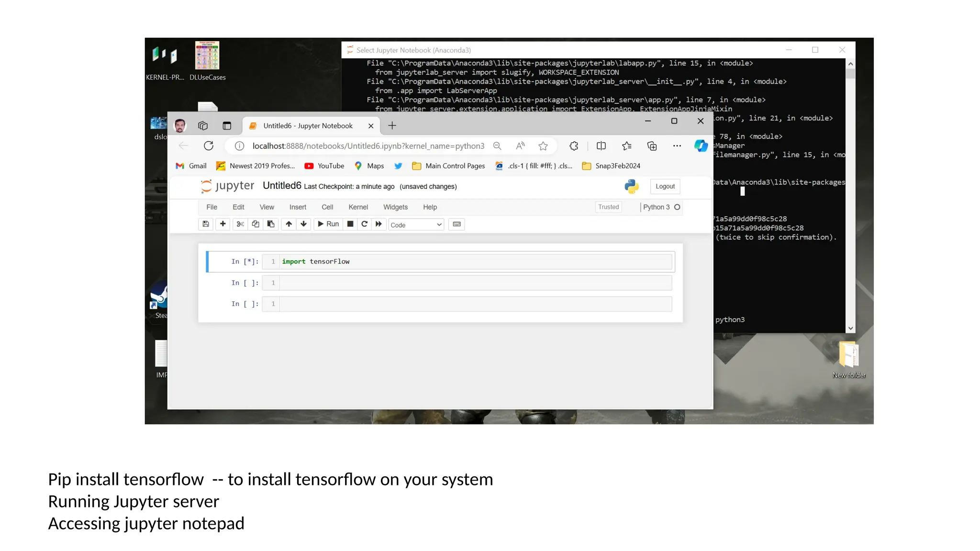Interrupt the kernel with the stop icon

click(x=350, y=224)
